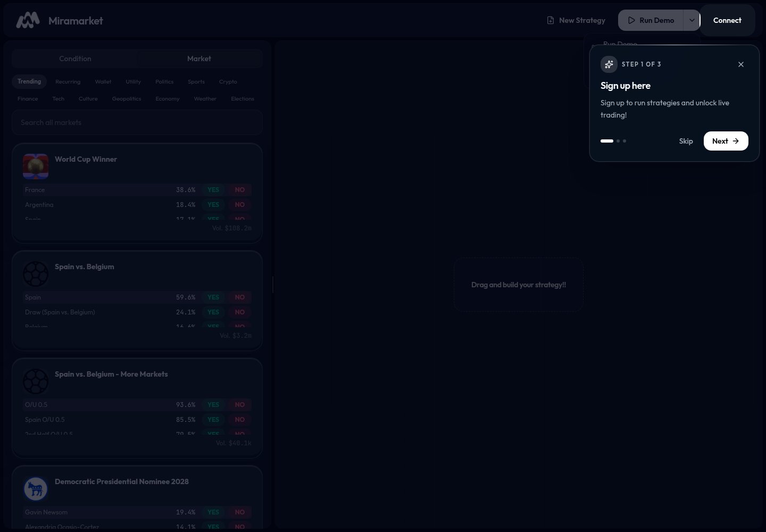Open the Run Demo dropdown arrow
This screenshot has width=766, height=532.
tap(692, 20)
